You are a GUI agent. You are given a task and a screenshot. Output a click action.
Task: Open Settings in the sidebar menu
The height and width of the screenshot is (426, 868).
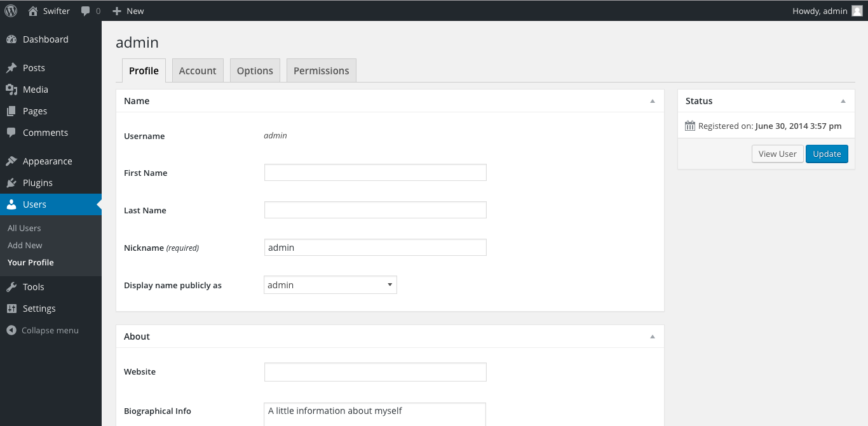pyautogui.click(x=51, y=309)
